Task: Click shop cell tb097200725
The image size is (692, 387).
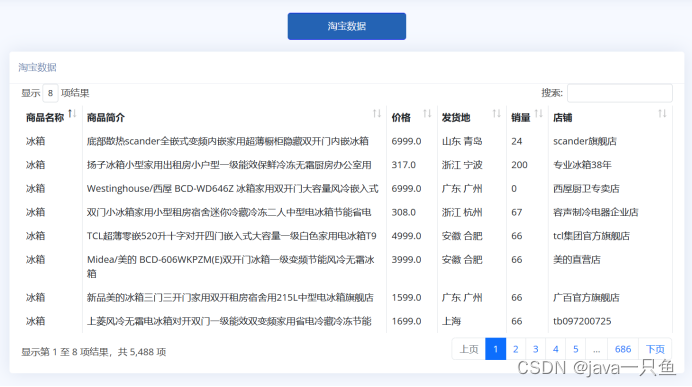Action: coord(582,321)
